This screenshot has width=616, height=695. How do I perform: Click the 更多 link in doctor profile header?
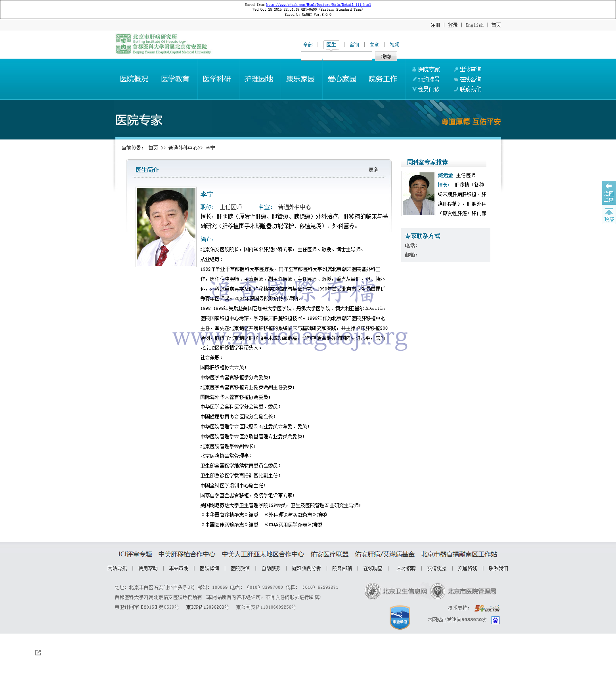[373, 170]
